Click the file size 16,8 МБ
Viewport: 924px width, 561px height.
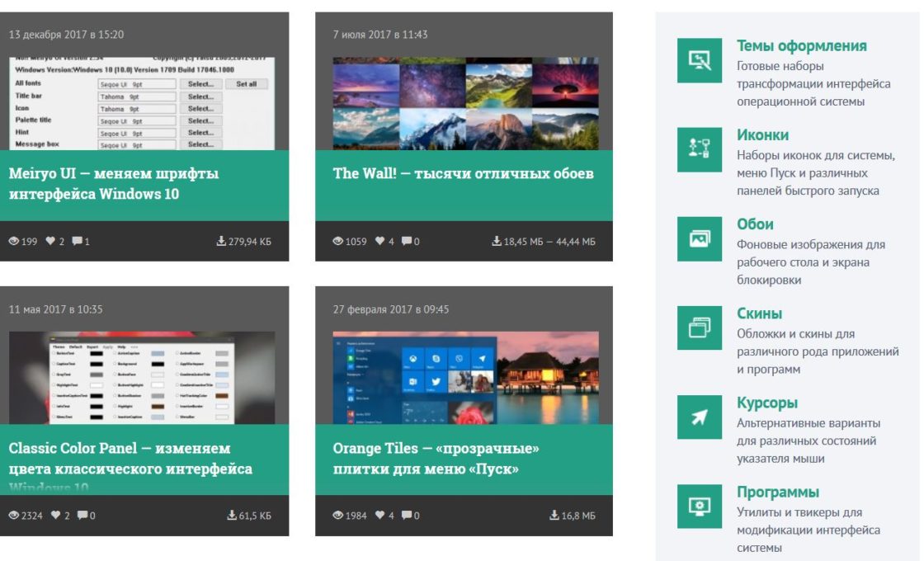click(578, 515)
